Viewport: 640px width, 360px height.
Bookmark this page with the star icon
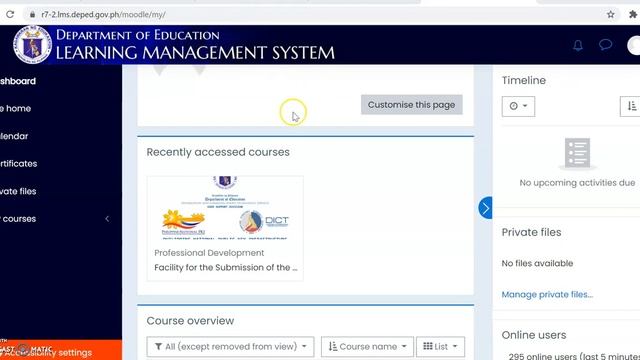coord(611,14)
